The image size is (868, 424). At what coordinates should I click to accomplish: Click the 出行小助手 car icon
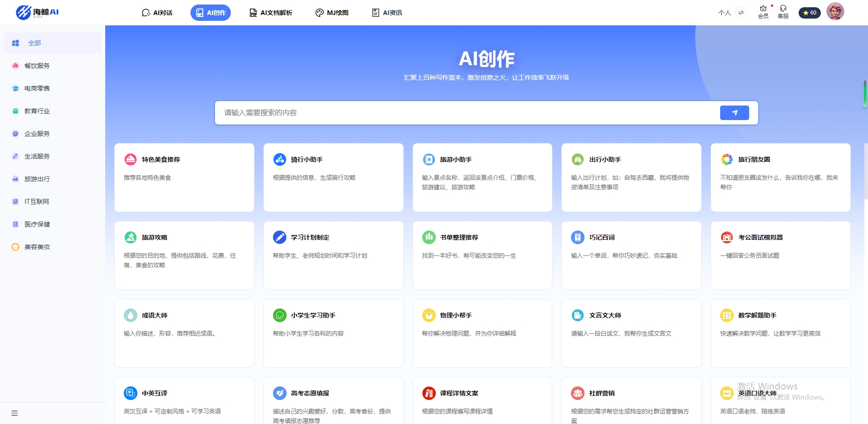578,159
